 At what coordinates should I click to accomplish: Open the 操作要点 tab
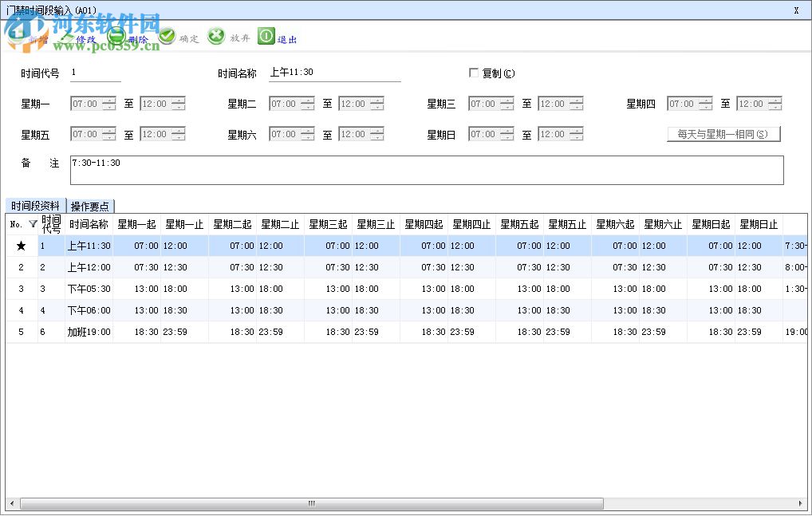point(90,207)
